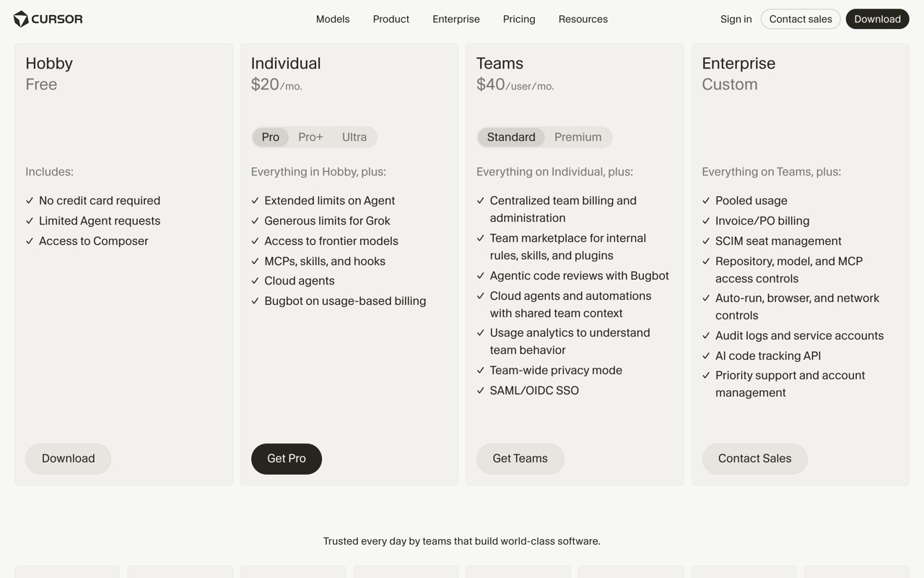Image resolution: width=924 pixels, height=578 pixels.
Task: Click the Get Teams button
Action: pos(520,459)
